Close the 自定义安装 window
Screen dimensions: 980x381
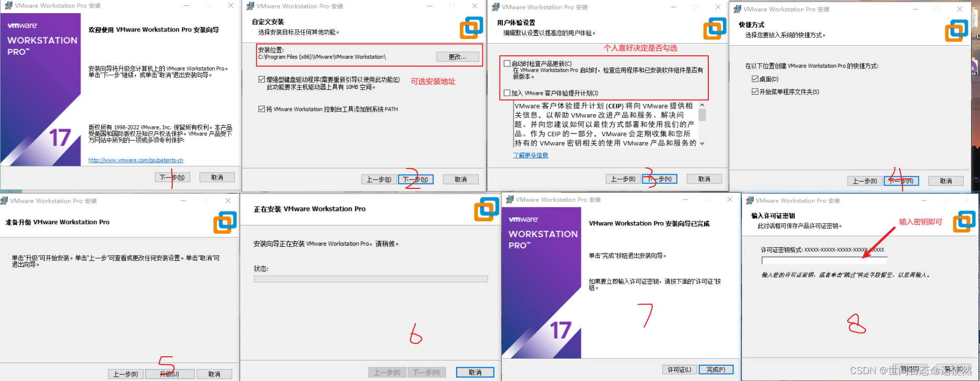pos(474,6)
